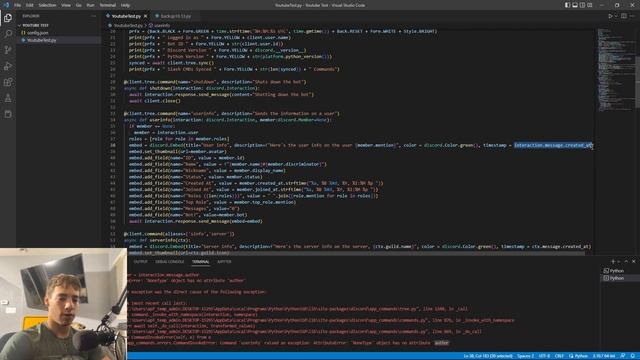
Task: Click the feedback icon in status bar
Action: (x=623, y=356)
